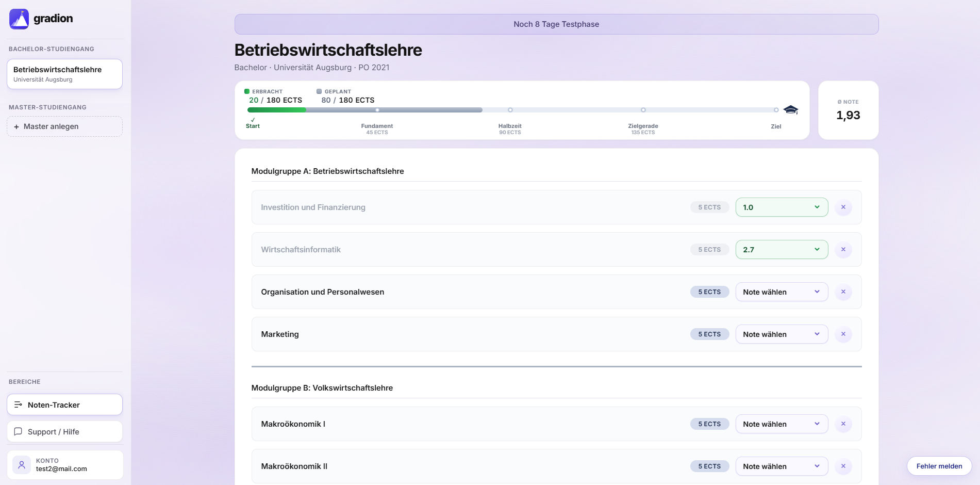Open grade dropdown showing 1.0

point(782,207)
